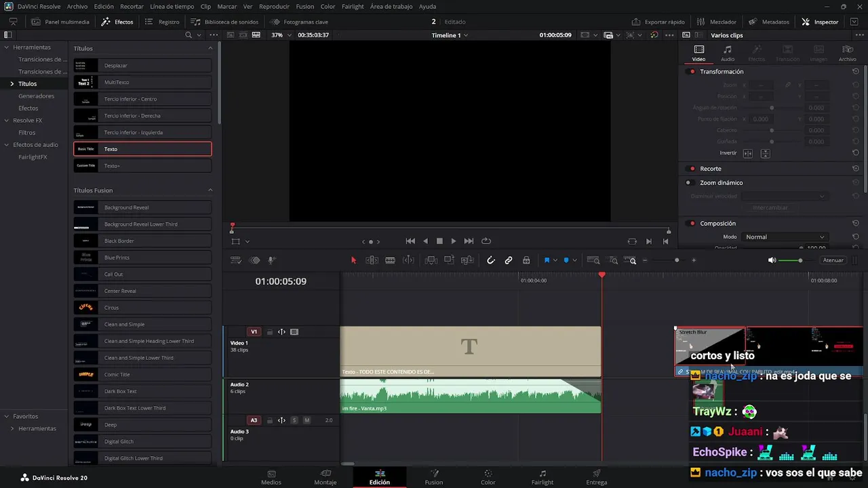Click the full extent zoom icon
Image resolution: width=868 pixels, height=488 pixels.
click(593, 260)
